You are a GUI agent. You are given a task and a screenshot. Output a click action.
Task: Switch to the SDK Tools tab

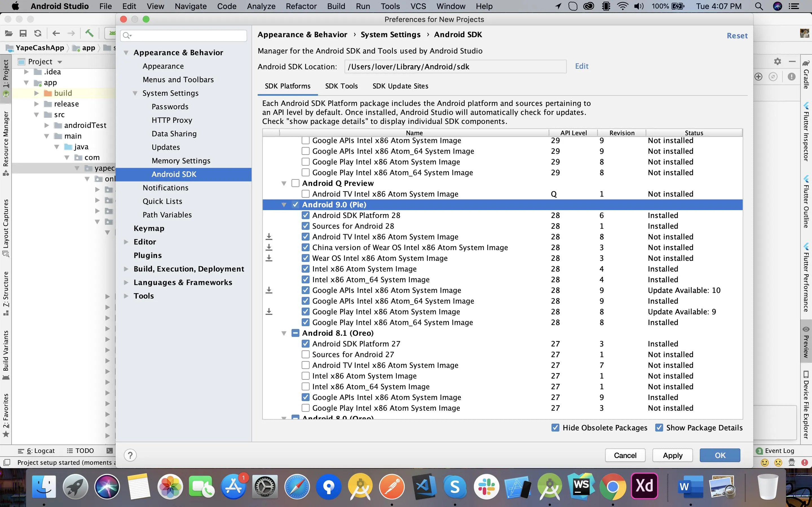coord(341,86)
